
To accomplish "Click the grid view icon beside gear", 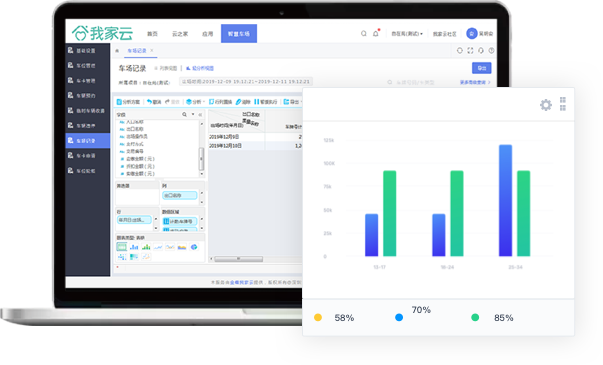I will point(563,104).
